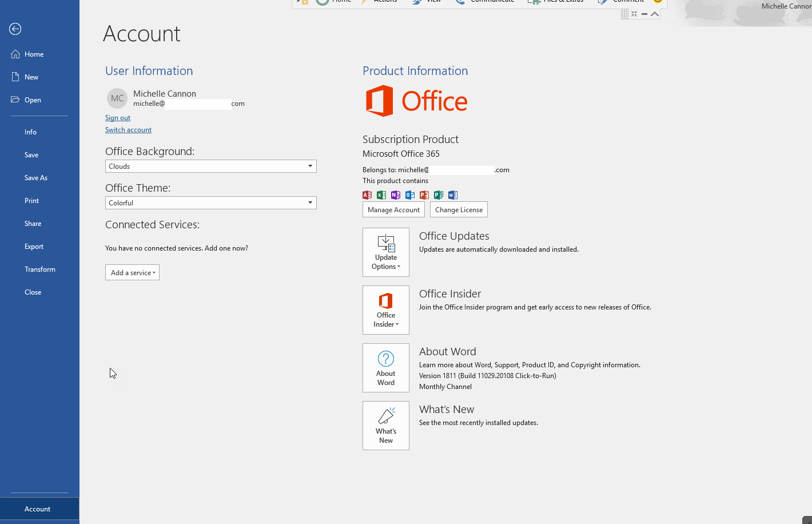Click the PowerPoint app icon
Screen dimensions: 812x524
pos(424,195)
